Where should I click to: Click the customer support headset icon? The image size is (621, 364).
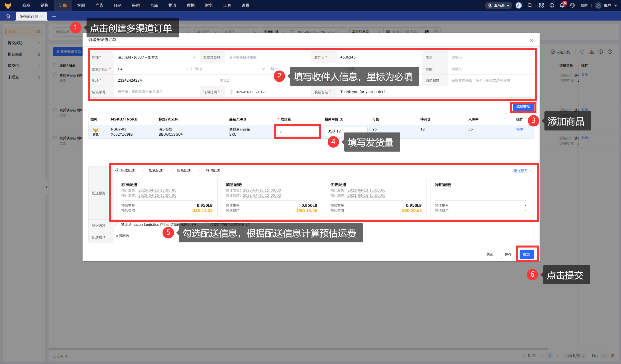click(572, 5)
